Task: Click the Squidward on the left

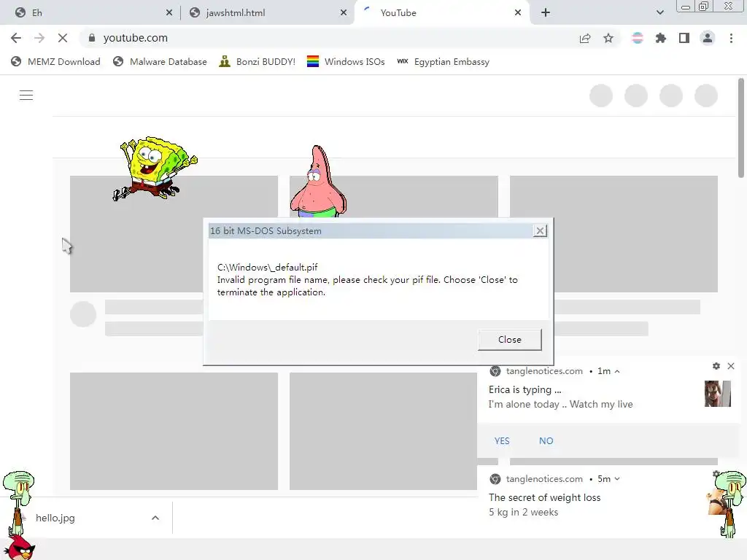Action: [x=18, y=503]
